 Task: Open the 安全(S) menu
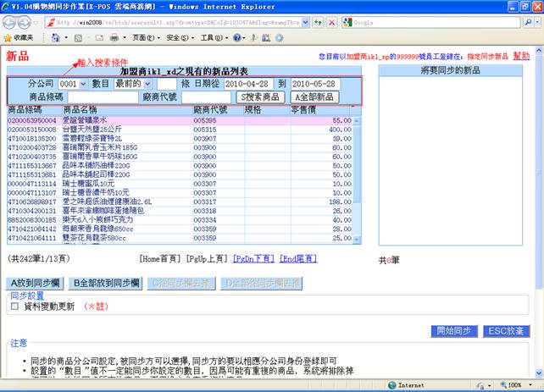178,38
